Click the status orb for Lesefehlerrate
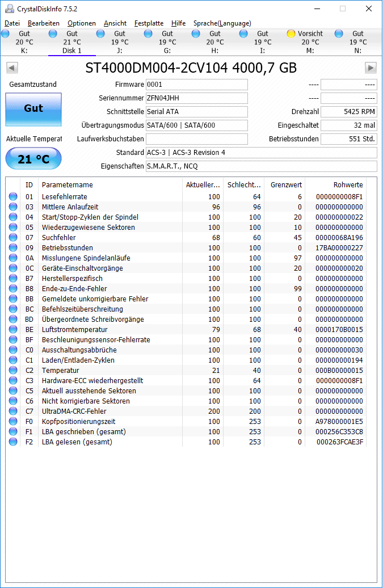Viewport: 383px width, 588px height. (13, 196)
